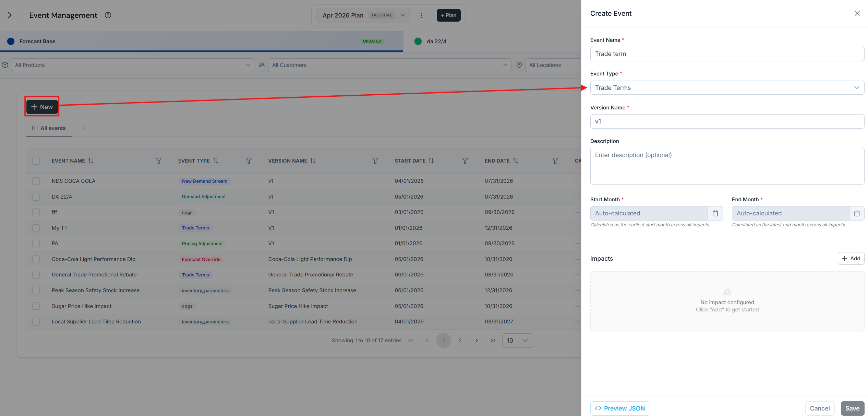Expand the sidebar with chevron arrow
The width and height of the screenshot is (868, 416).
[x=10, y=15]
